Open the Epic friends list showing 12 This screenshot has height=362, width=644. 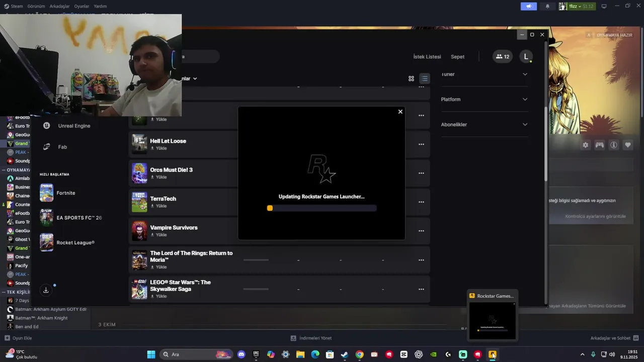(x=503, y=57)
